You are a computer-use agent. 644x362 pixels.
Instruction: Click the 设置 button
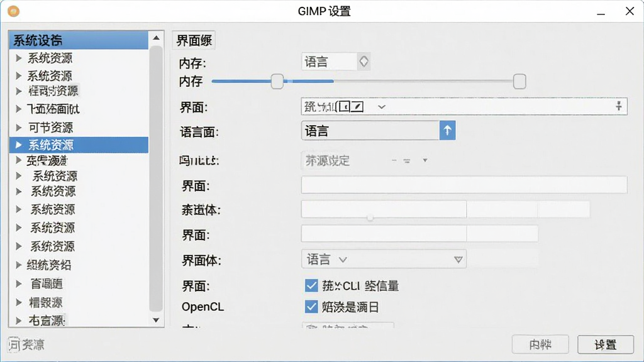pos(606,344)
